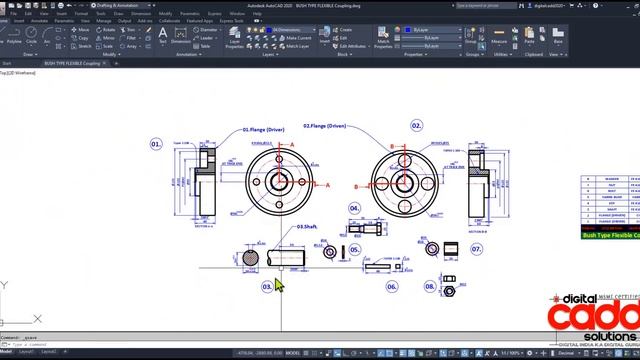Click Match Properties tool

(383, 38)
